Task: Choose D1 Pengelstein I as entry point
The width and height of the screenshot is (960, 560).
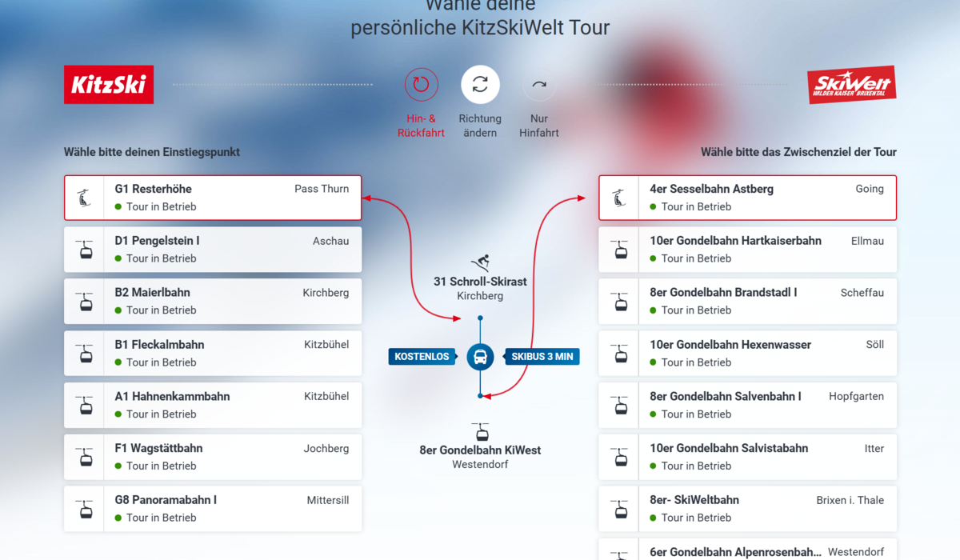Action: click(232, 250)
